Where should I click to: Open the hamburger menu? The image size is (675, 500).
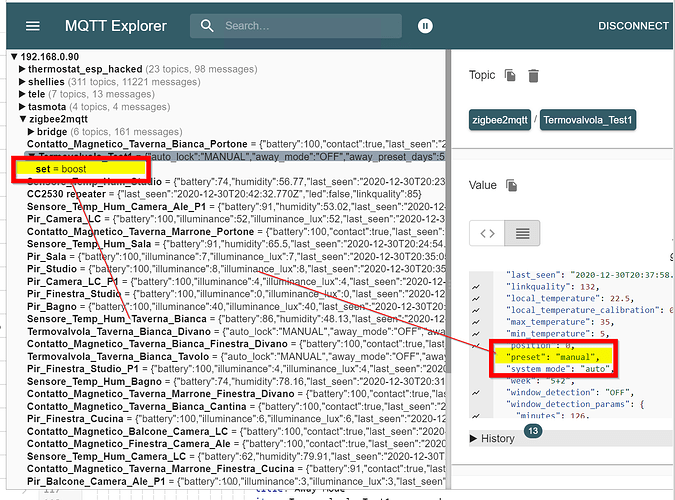tap(33, 26)
